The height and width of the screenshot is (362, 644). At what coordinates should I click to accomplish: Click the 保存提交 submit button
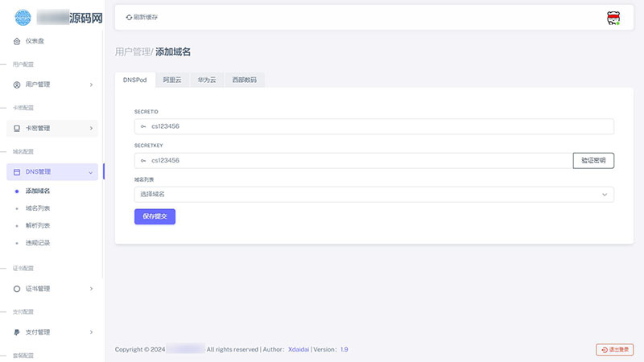tap(155, 216)
